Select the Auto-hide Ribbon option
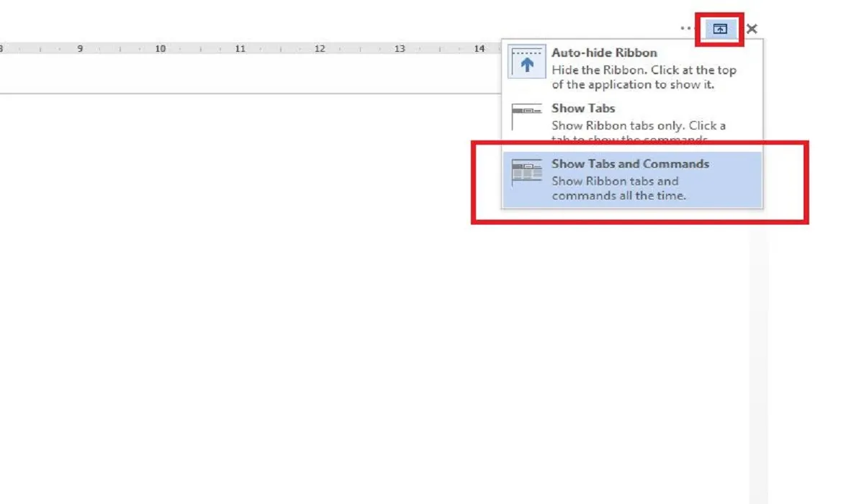The height and width of the screenshot is (504, 864). point(631,68)
